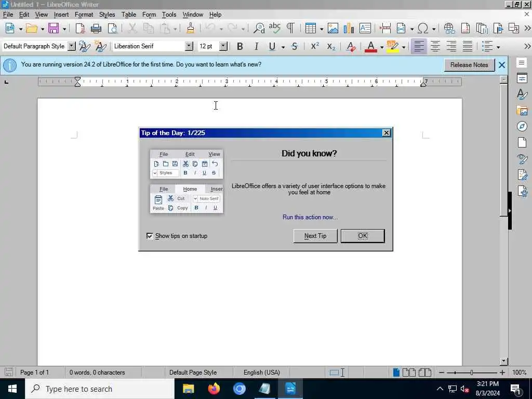Open Highlighting Color dropdown arrow
This screenshot has height=399, width=532.
[403, 47]
